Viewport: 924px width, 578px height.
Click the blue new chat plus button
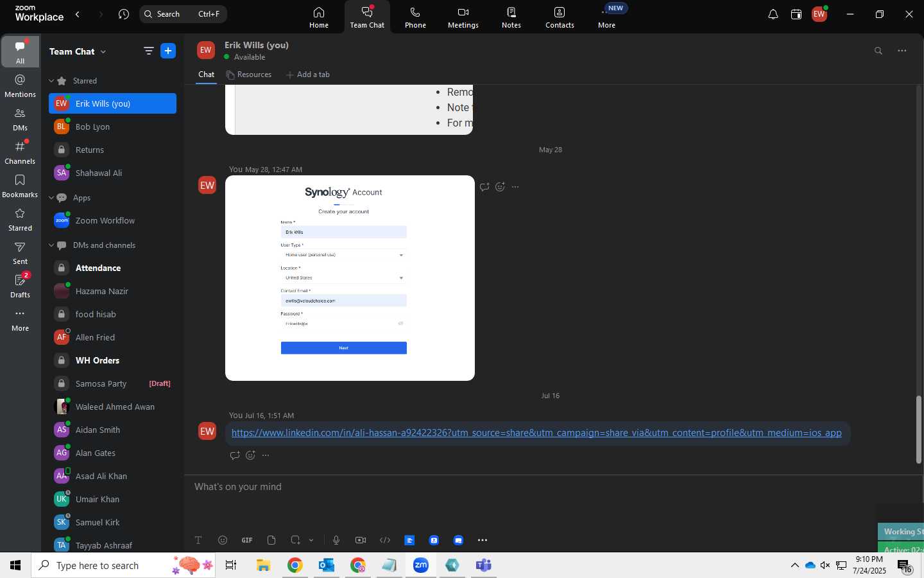[x=168, y=51]
